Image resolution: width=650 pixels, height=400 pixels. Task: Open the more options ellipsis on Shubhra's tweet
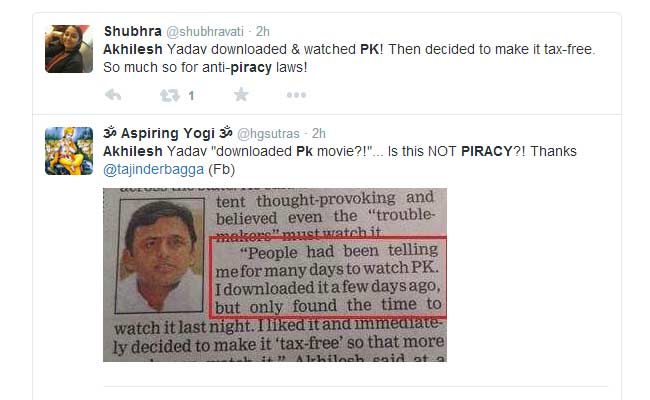click(296, 95)
